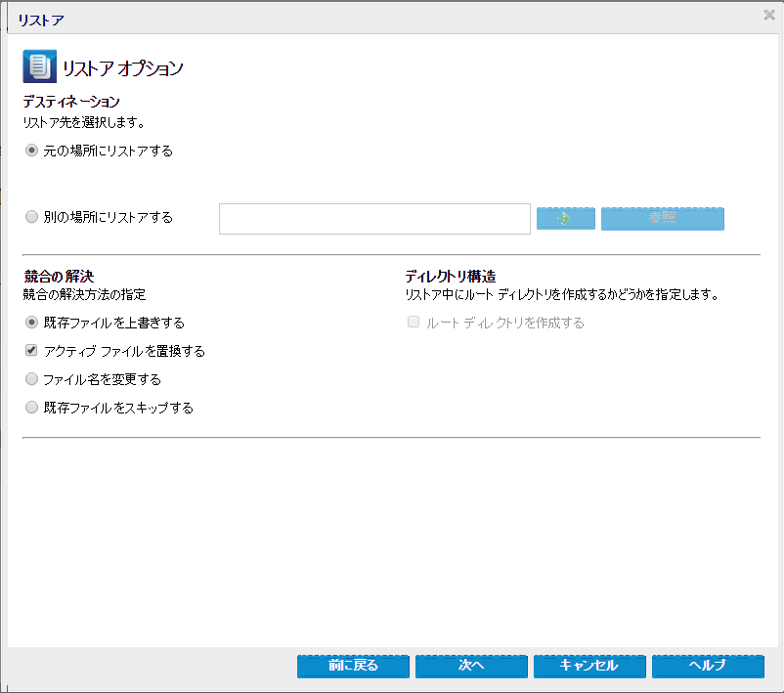Select 別の場所にリストアする radio button
Viewport: 784px width, 693px height.
tap(31, 216)
